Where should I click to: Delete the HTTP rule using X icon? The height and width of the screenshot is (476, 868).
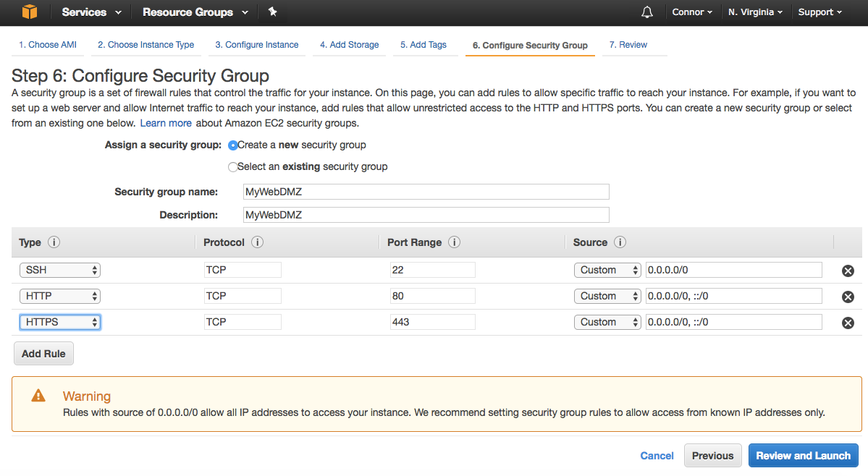848,297
